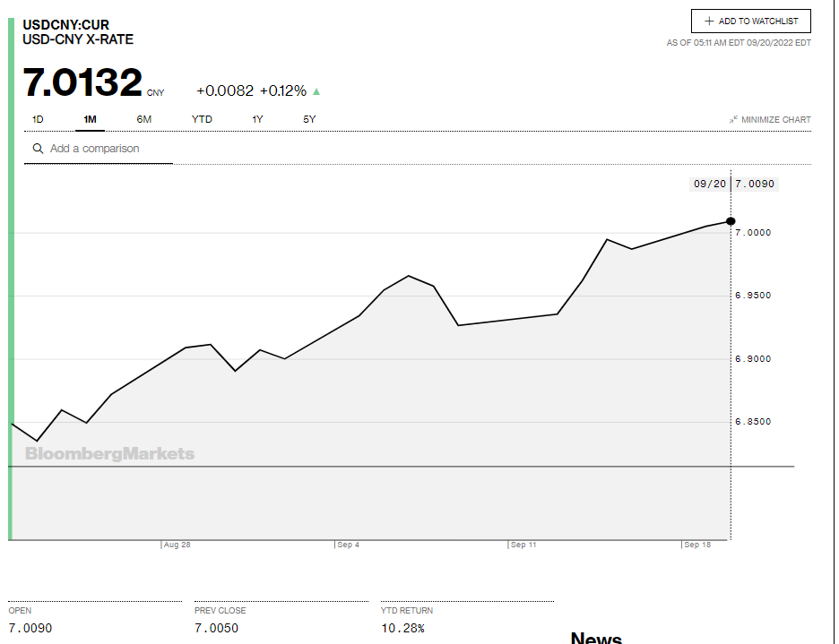Click the green up-arrow change indicator
Viewport: 839px width, 644px height.
point(316,91)
